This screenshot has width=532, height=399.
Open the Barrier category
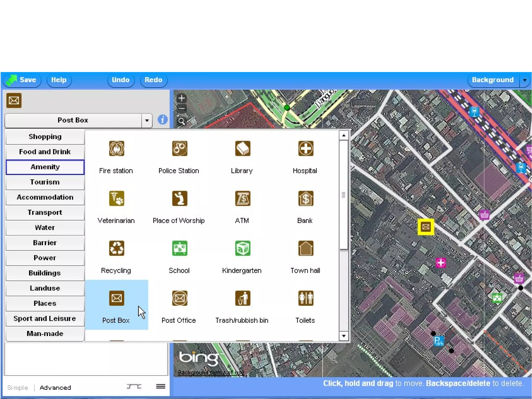point(45,243)
